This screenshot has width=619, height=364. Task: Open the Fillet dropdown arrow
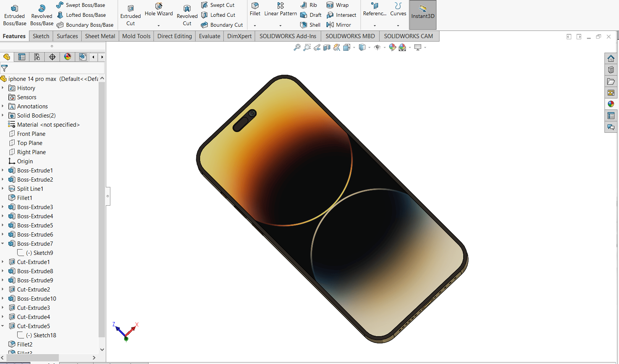pos(255,26)
